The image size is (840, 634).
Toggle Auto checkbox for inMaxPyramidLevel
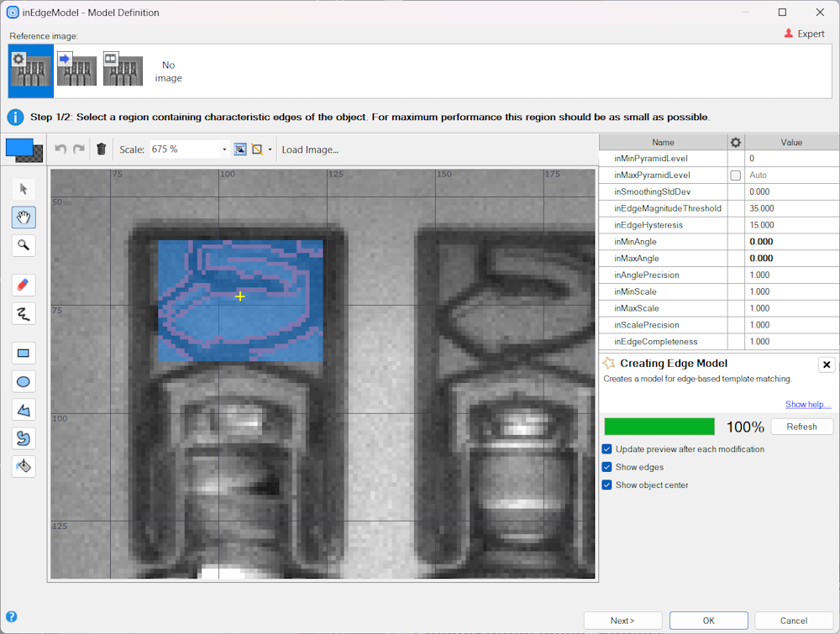pos(736,176)
